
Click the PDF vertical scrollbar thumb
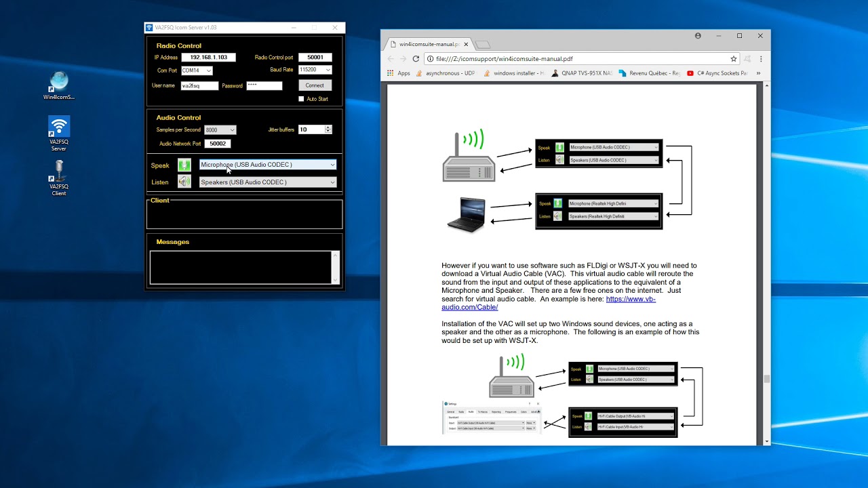pos(767,379)
